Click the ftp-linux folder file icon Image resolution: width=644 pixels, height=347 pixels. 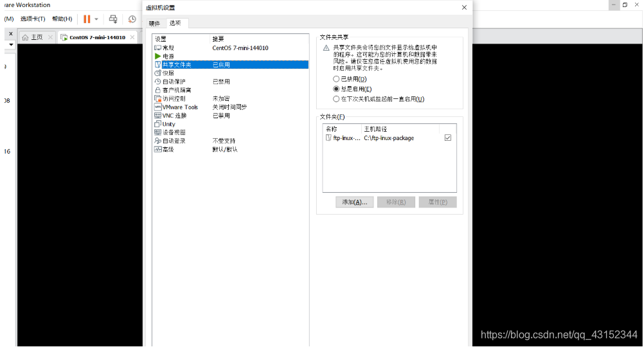[328, 138]
